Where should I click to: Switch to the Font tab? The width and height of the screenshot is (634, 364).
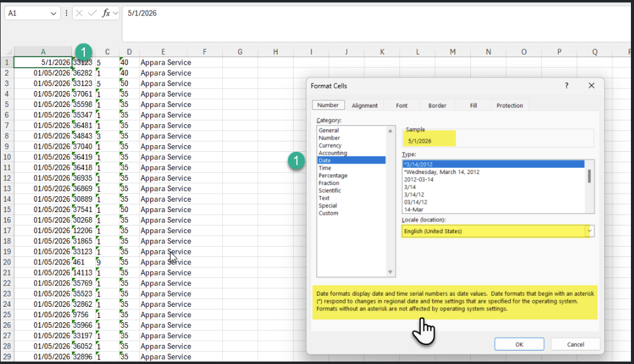(x=401, y=105)
